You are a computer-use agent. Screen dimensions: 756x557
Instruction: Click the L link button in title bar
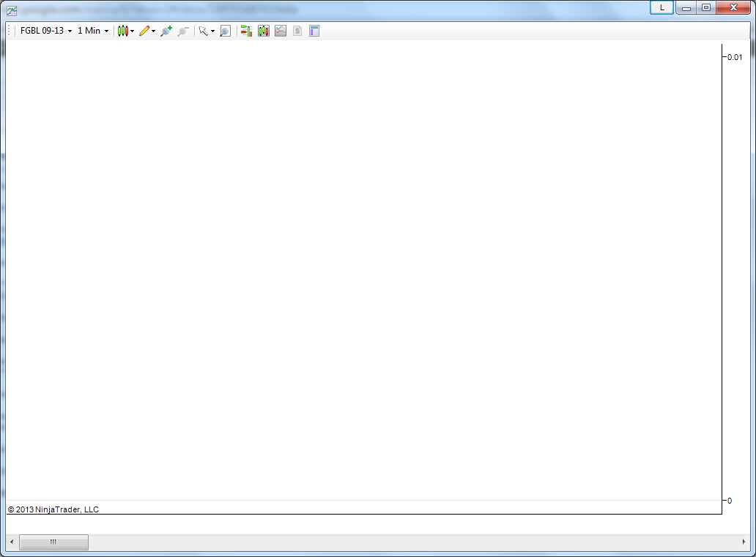pos(662,8)
